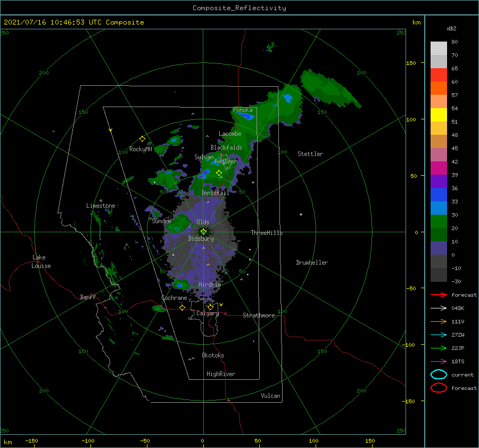Click the Sundre label
The image size is (479, 448).
[x=161, y=221]
